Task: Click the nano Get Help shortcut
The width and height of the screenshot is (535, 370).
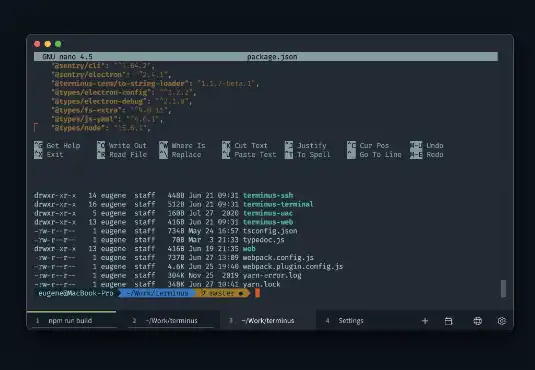Action: tap(57, 145)
